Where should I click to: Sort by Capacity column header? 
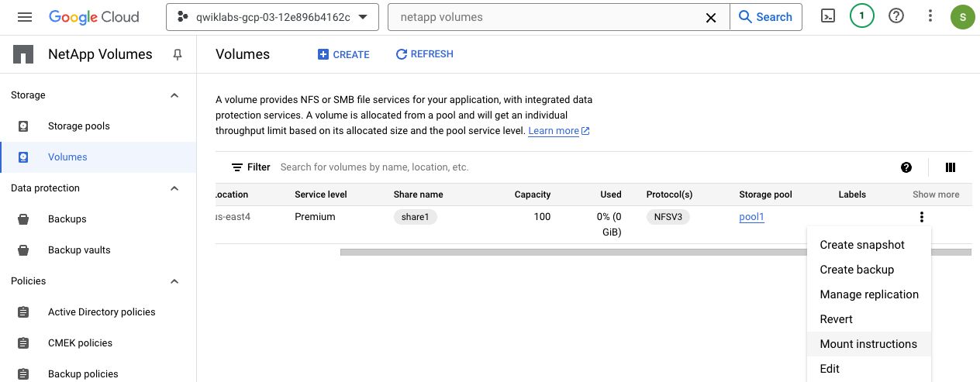tap(533, 194)
